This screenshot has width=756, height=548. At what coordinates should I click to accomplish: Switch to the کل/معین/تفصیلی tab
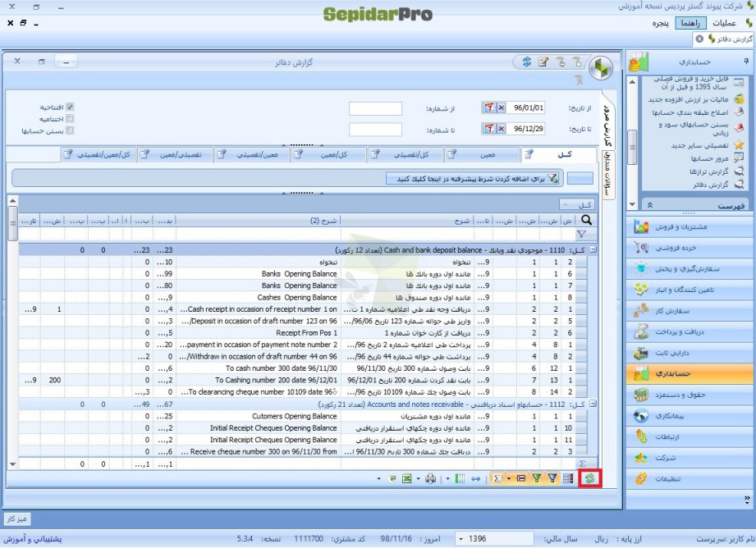(x=99, y=155)
